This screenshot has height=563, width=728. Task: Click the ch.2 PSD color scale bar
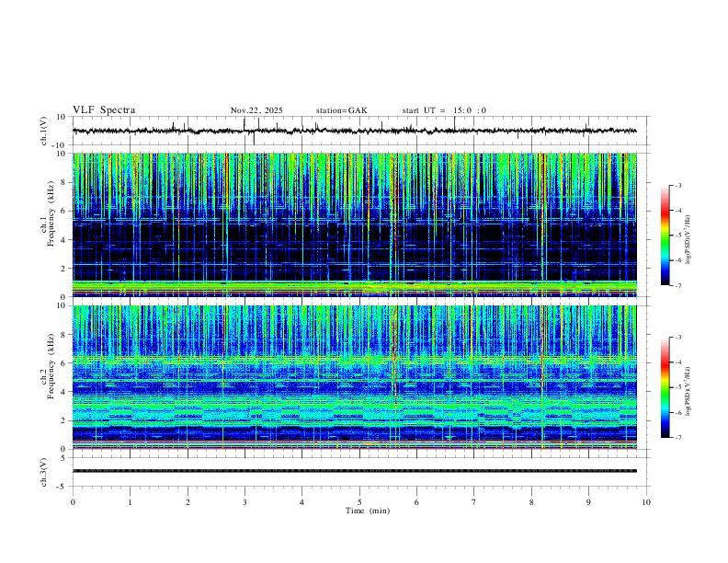click(x=665, y=387)
